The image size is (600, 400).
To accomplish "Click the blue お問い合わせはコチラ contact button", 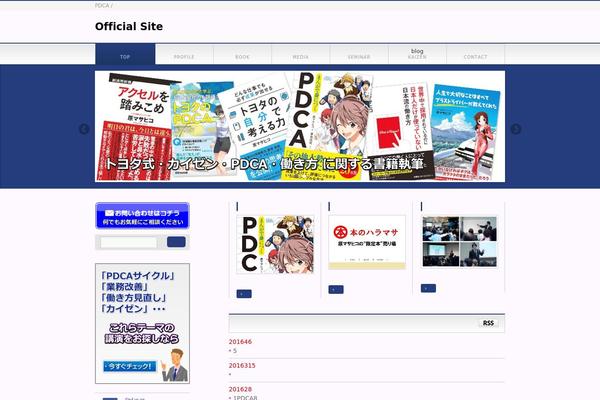I will (x=142, y=216).
